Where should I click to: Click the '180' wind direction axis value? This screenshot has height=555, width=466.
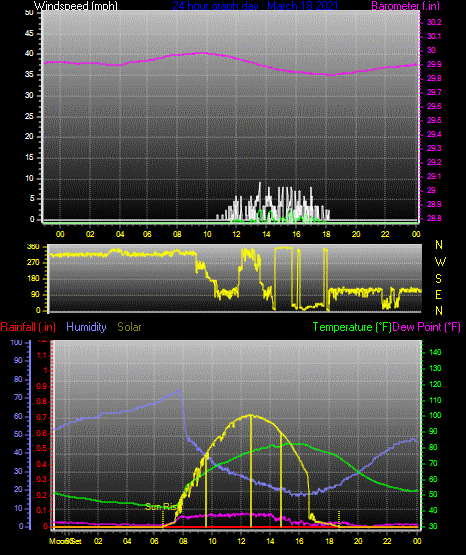[33, 279]
